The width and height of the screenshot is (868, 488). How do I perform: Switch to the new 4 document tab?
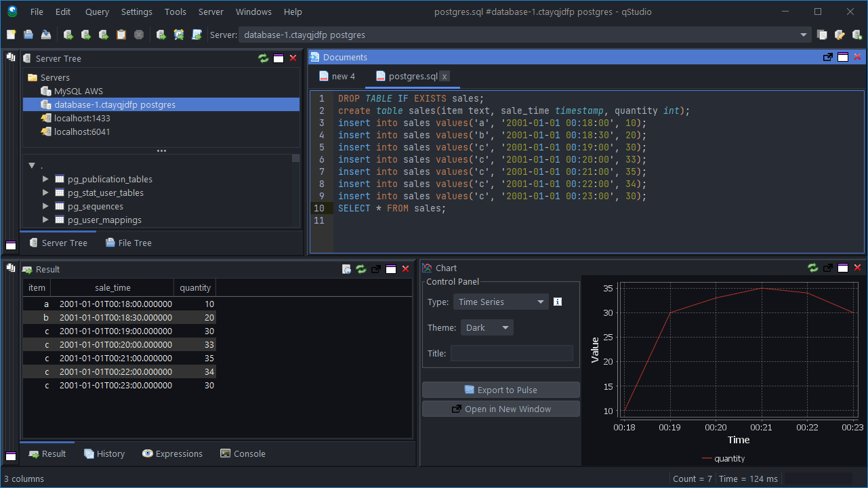(x=337, y=76)
